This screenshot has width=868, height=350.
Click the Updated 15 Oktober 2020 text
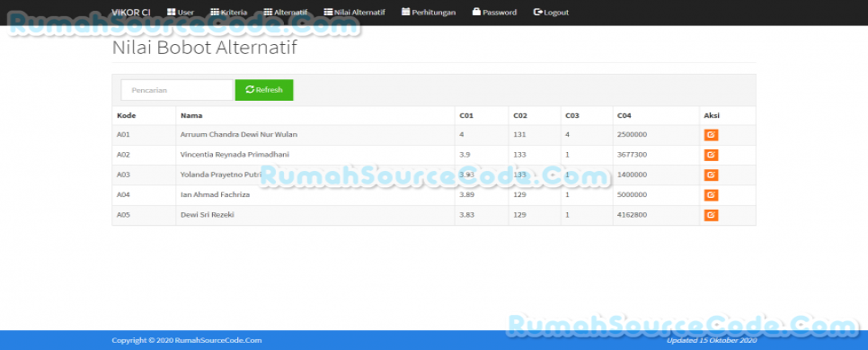click(712, 341)
